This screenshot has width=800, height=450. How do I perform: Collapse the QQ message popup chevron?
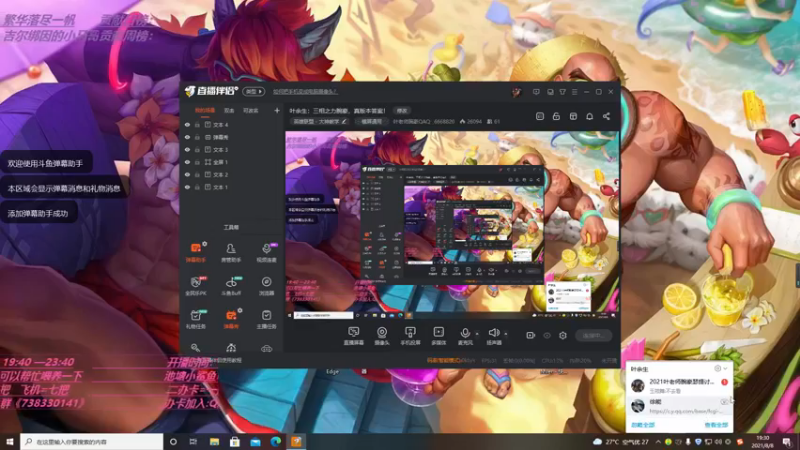[x=726, y=368]
